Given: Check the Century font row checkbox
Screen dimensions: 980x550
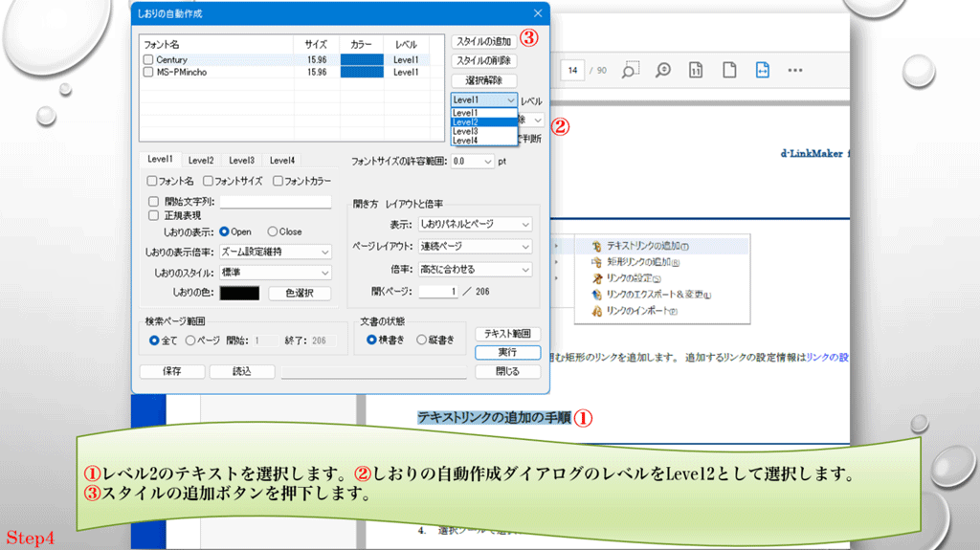Looking at the screenshot, I should tap(148, 59).
